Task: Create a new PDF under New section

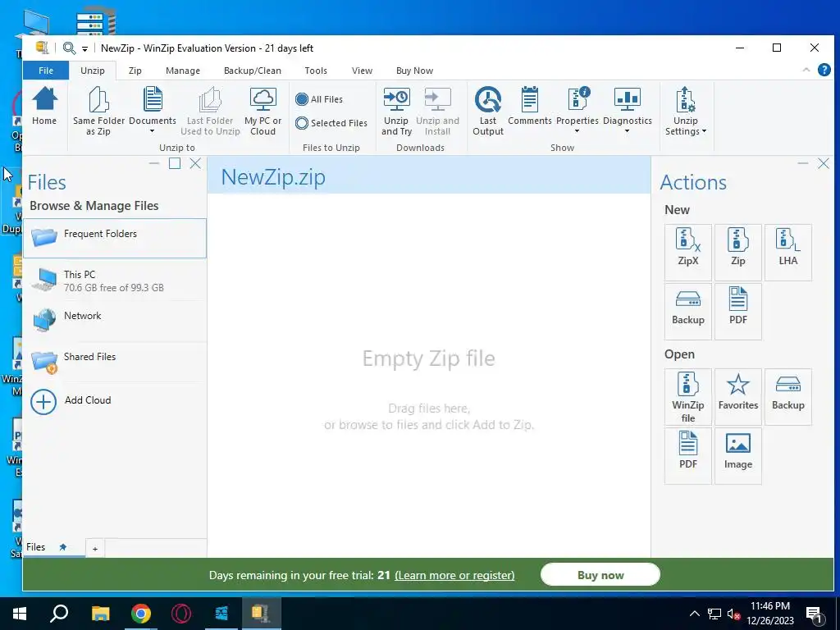Action: pos(737,311)
